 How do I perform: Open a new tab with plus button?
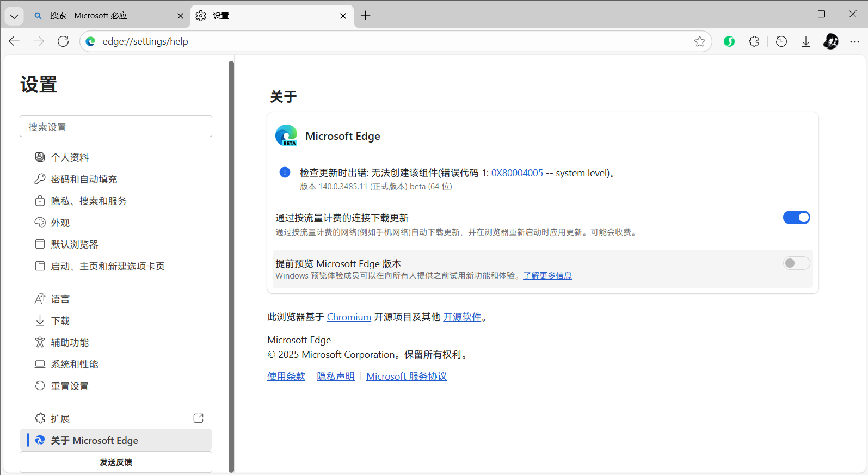[x=366, y=16]
